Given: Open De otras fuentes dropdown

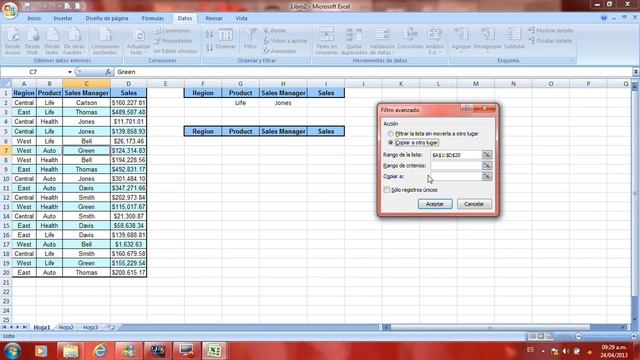Looking at the screenshot, I should (74, 41).
